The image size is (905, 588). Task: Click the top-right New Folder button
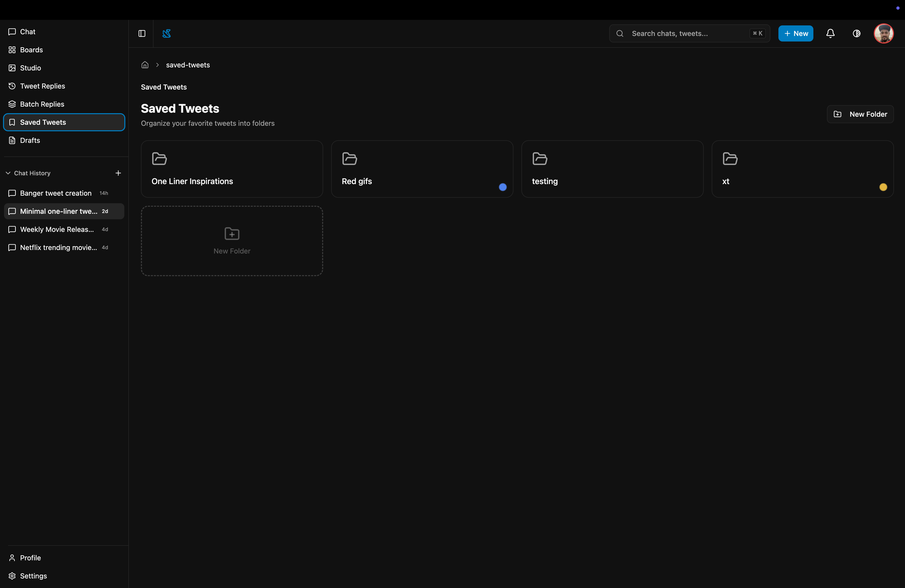[x=860, y=114]
